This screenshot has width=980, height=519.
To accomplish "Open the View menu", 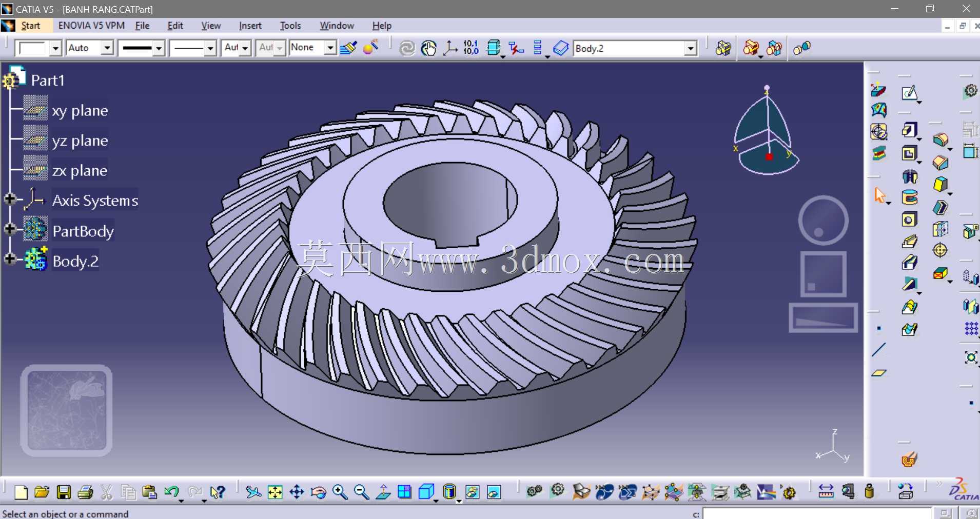I will click(211, 26).
